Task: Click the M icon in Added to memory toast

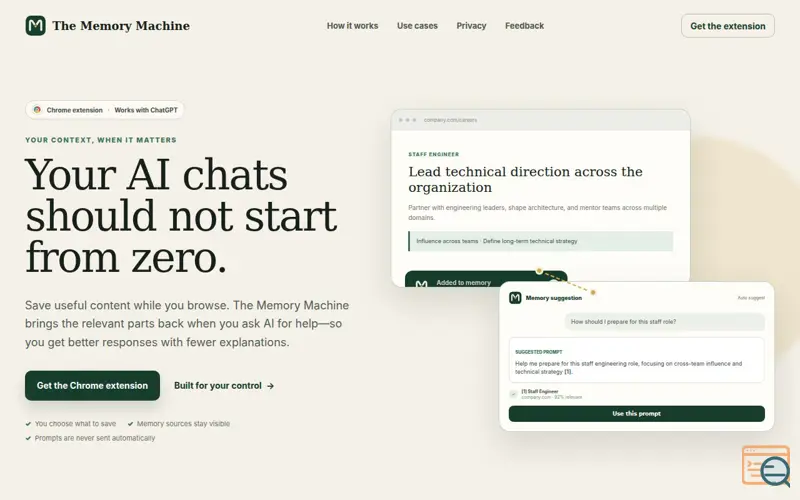Action: pos(421,283)
